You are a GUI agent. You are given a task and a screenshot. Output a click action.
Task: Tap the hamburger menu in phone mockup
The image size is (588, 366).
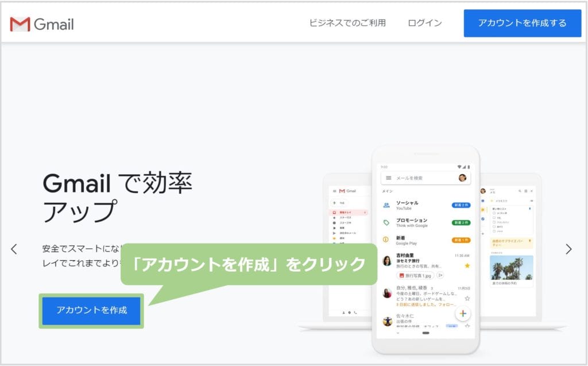pos(389,178)
